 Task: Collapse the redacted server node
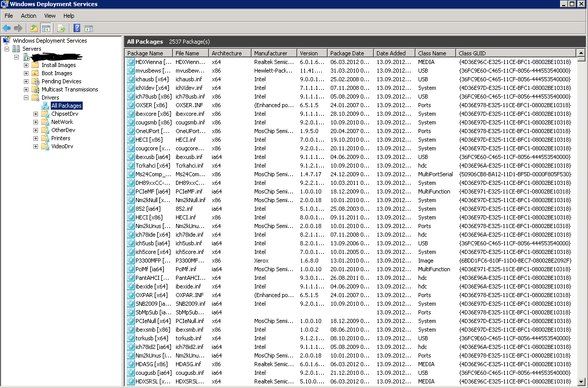click(17, 57)
